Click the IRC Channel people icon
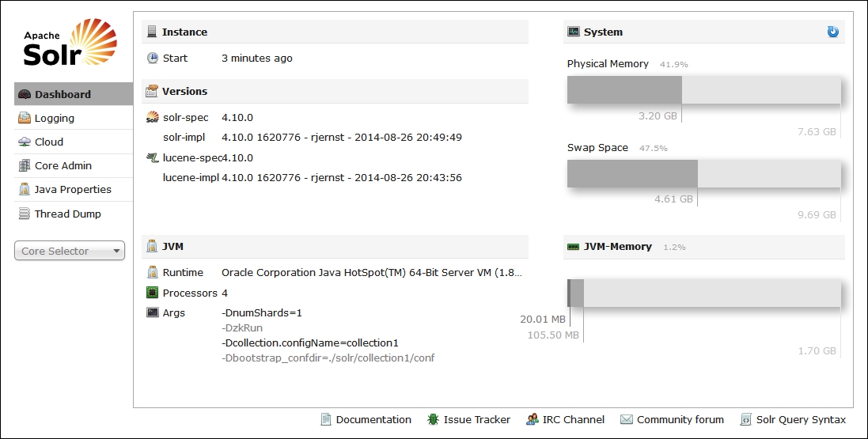This screenshot has height=439, width=868. (532, 420)
